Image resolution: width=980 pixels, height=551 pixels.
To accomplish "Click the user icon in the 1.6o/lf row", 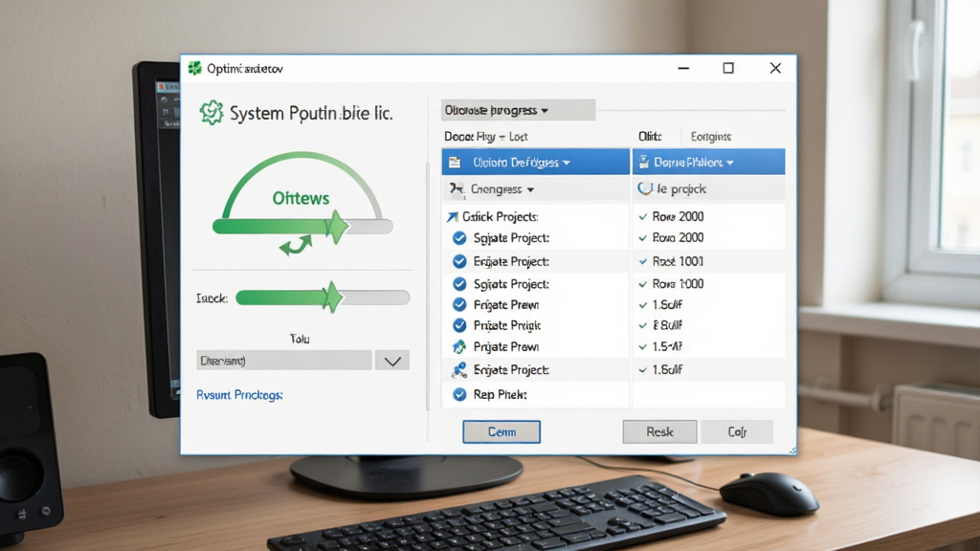I will pos(459,370).
